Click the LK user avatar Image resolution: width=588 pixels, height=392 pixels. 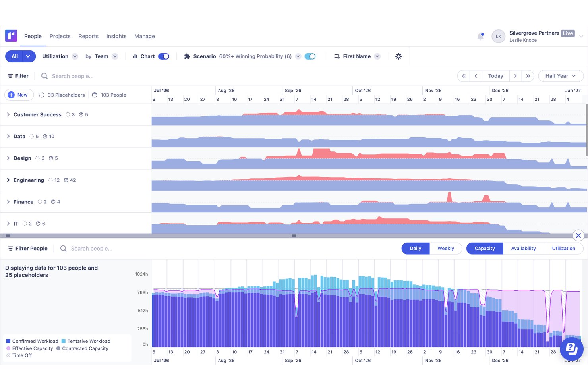coord(498,36)
